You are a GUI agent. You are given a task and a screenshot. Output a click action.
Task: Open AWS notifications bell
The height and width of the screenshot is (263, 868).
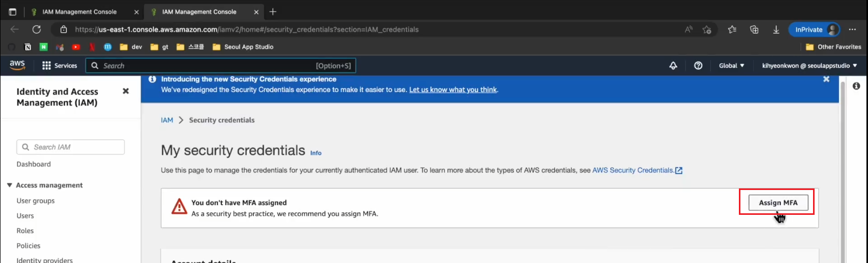(673, 66)
